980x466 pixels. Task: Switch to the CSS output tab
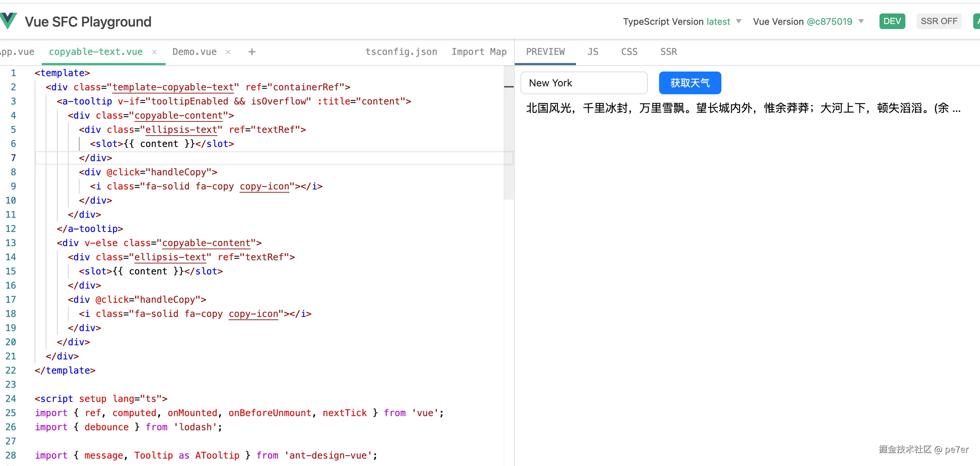pyautogui.click(x=629, y=52)
